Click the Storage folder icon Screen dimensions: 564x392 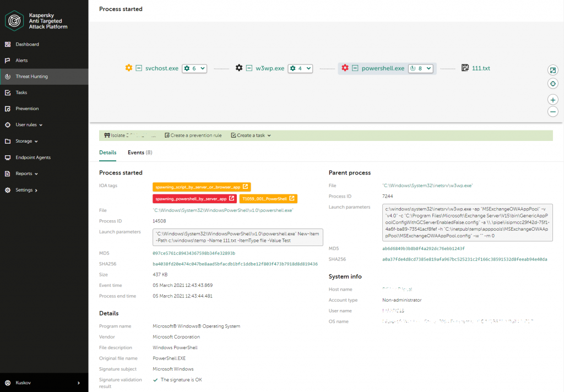click(x=8, y=141)
